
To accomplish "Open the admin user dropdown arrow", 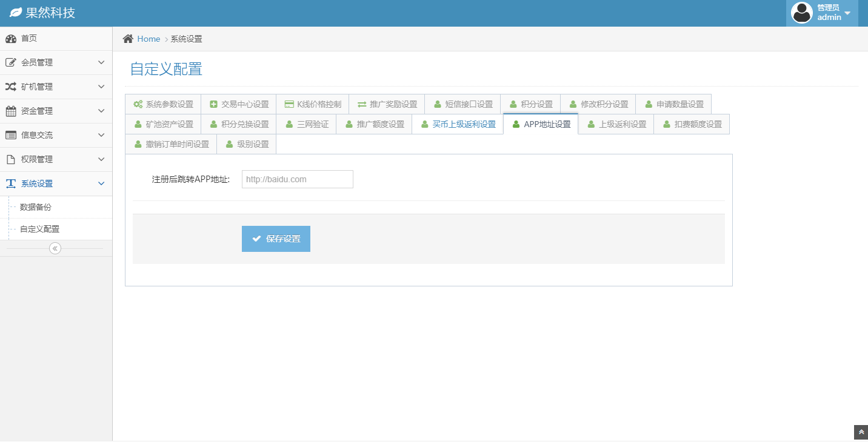I will tap(847, 13).
